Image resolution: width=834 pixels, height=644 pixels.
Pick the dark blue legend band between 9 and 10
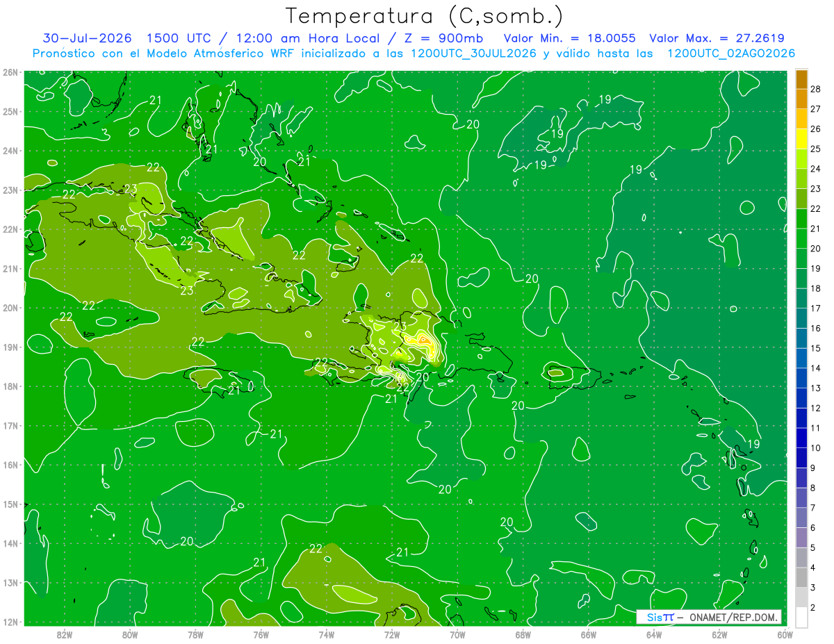(x=801, y=459)
